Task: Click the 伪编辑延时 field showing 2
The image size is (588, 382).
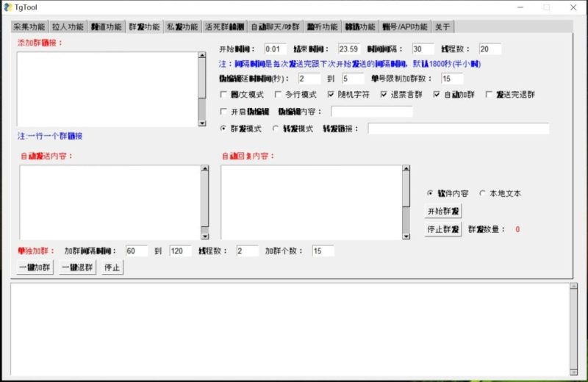Action: (x=309, y=79)
